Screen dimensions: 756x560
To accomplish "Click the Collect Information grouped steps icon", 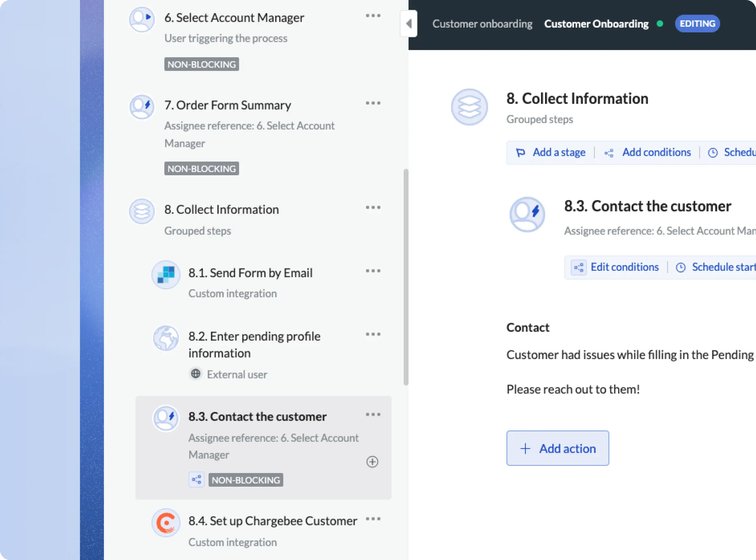I will point(142,211).
